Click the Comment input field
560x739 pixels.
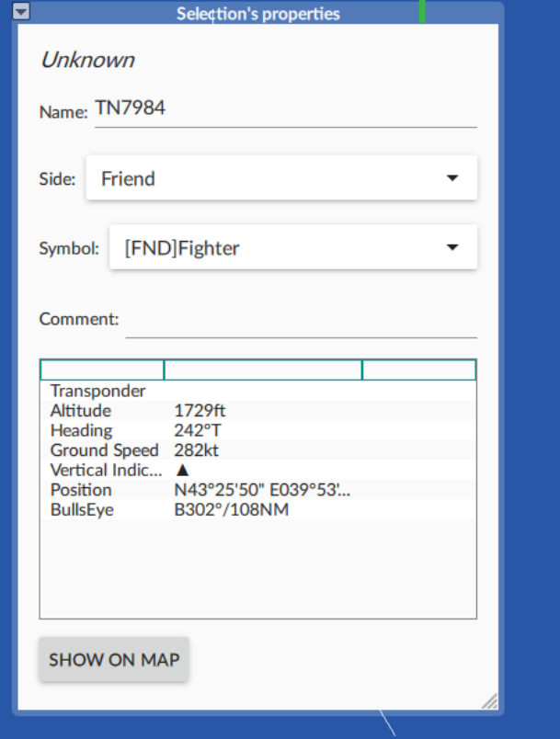pos(302,321)
